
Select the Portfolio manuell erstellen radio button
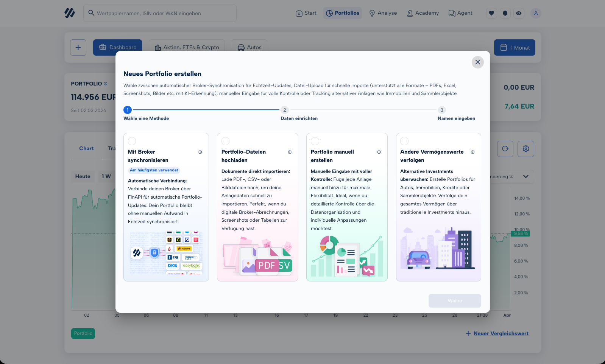coord(315,141)
